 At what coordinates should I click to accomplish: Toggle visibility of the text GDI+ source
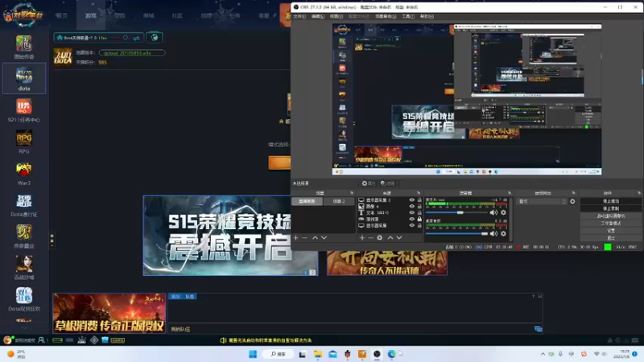411,212
